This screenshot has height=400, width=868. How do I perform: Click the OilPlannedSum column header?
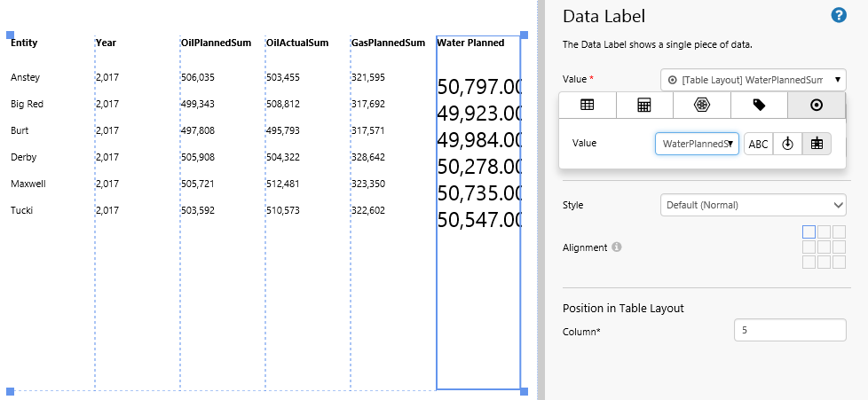coord(216,43)
